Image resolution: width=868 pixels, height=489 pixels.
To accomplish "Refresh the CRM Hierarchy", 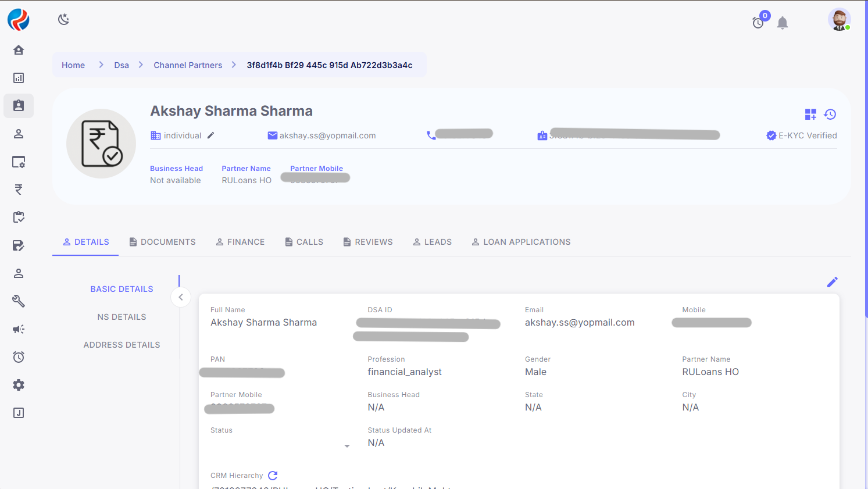I will [x=273, y=476].
